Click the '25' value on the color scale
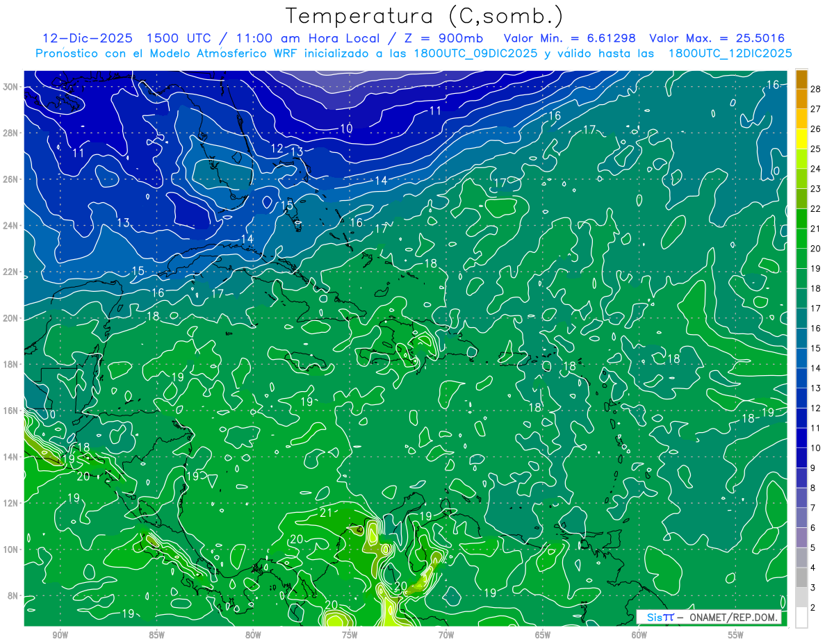The image size is (834, 644). pos(816,149)
